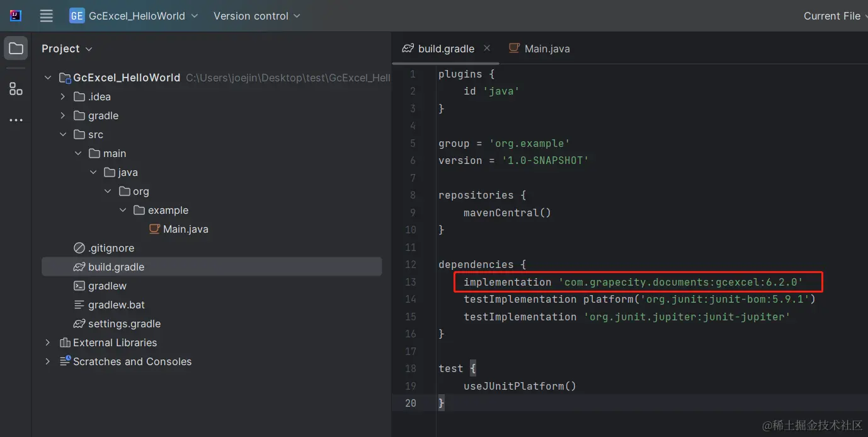Click the .idea folder icon
Screen dimensions: 868x437
(79, 96)
